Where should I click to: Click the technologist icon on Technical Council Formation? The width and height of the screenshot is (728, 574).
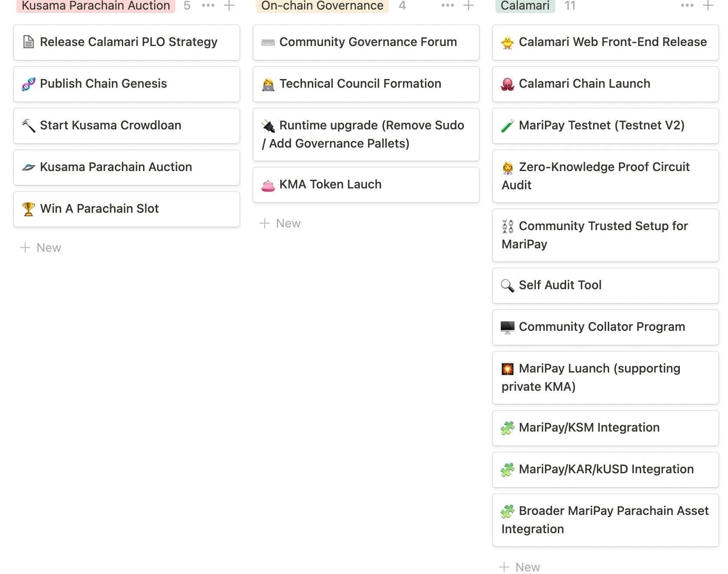click(x=268, y=84)
